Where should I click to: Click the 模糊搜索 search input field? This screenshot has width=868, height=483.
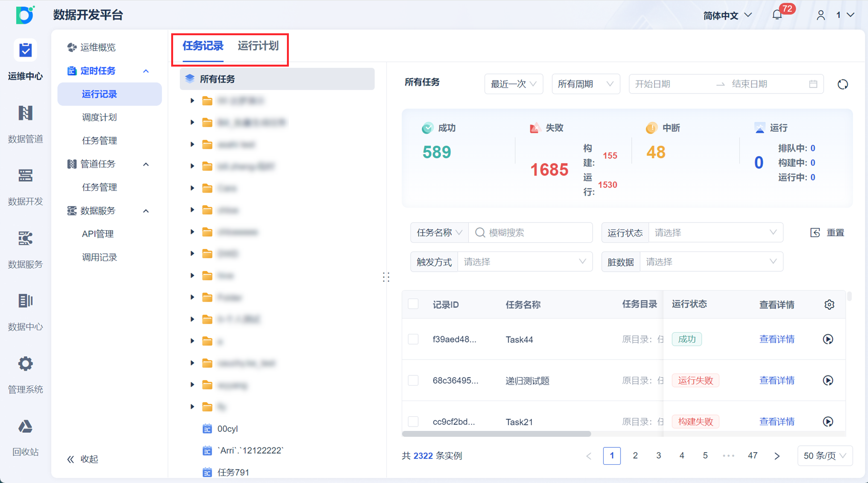(535, 233)
